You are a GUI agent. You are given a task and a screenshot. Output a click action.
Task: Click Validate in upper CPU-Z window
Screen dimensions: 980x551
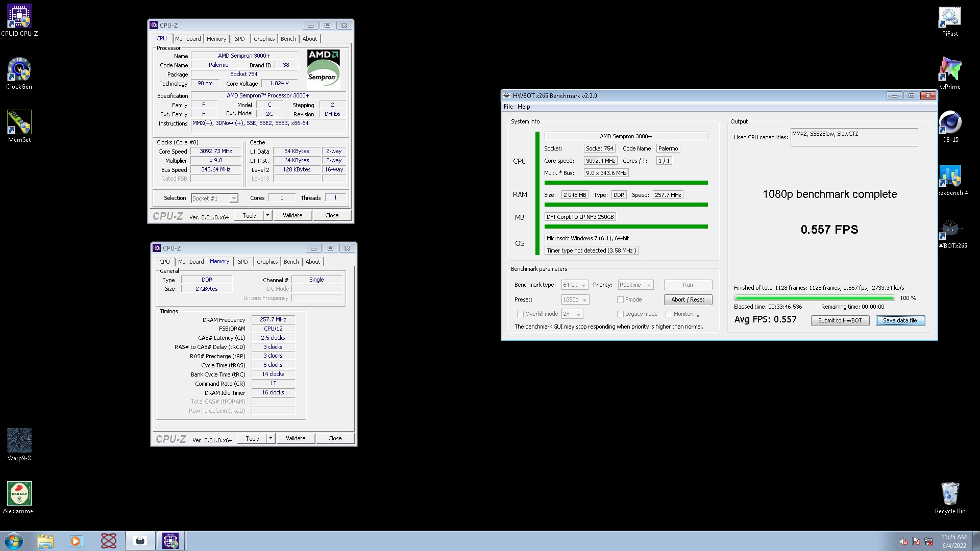292,215
